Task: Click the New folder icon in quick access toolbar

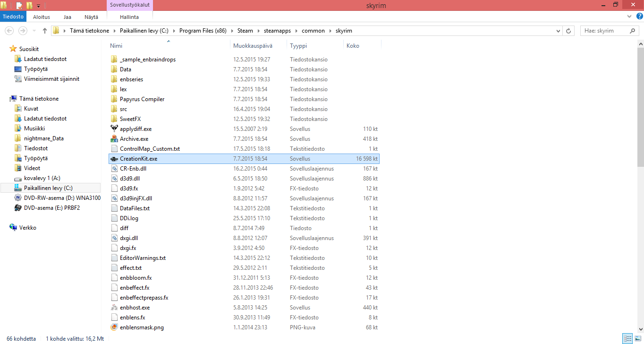Action: click(29, 6)
